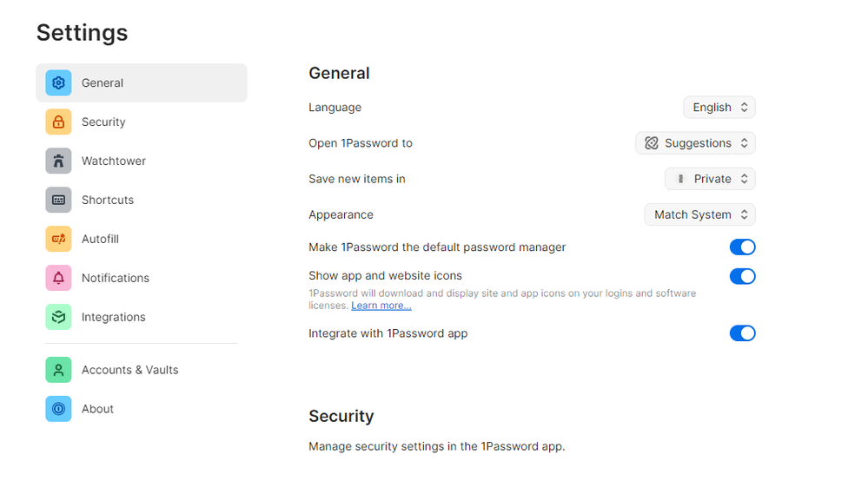This screenshot has height=494, width=868.
Task: Open the Notifications settings section
Action: (x=115, y=279)
